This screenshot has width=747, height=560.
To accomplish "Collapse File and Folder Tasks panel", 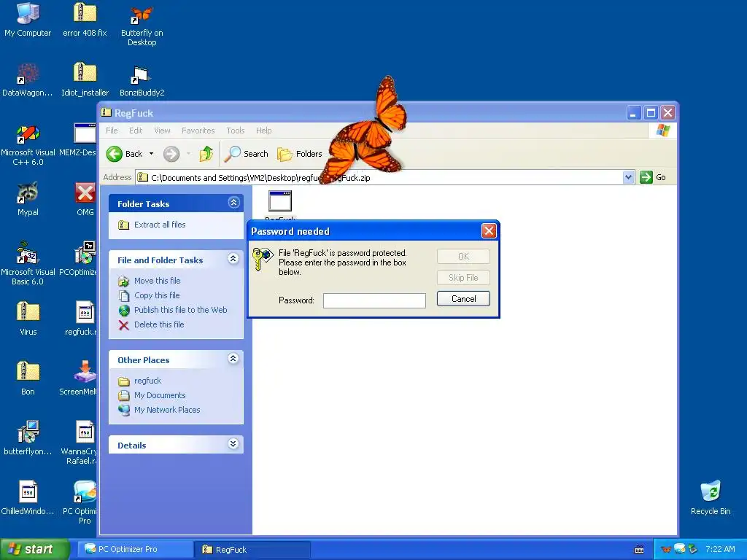I will (x=233, y=259).
